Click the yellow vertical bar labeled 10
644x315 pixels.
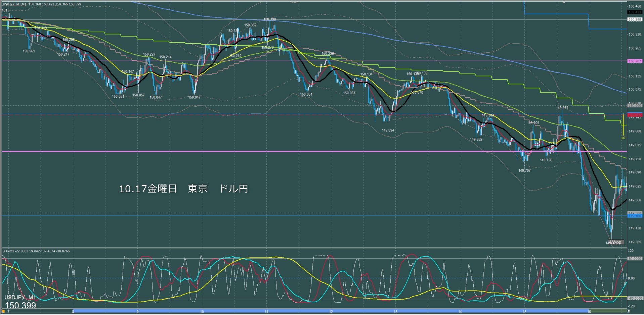(x=623, y=125)
